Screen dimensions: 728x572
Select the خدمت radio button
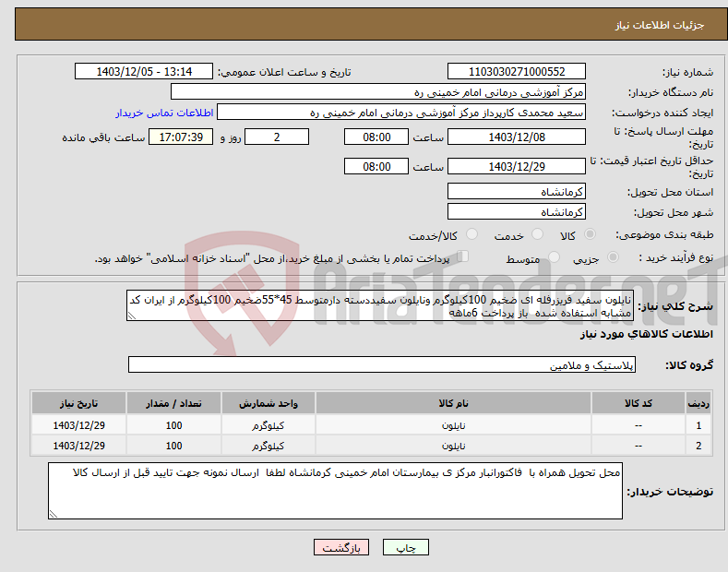[x=537, y=234]
